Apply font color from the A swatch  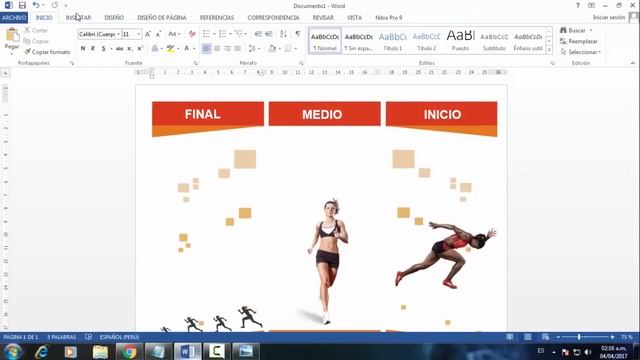(187, 49)
